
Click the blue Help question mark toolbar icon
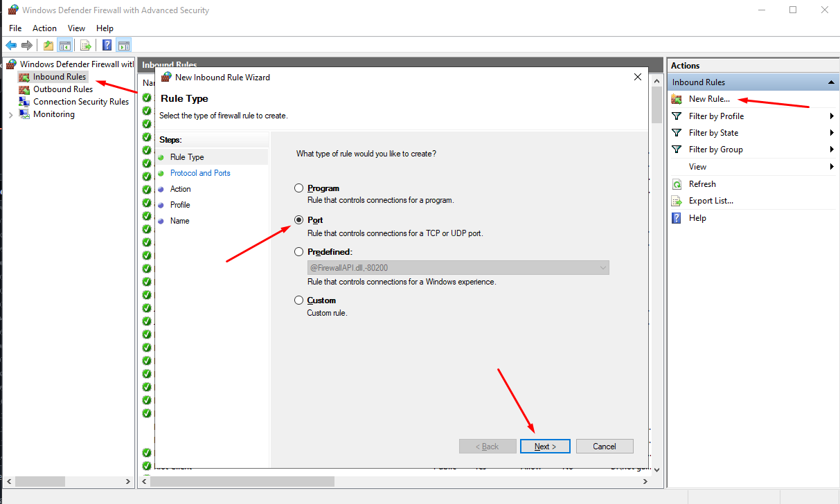click(x=107, y=46)
